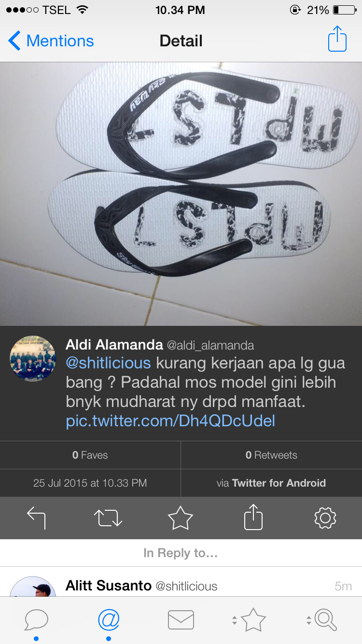Open the direct messages envelope tab
Screen dimensions: 362x644
181,620
